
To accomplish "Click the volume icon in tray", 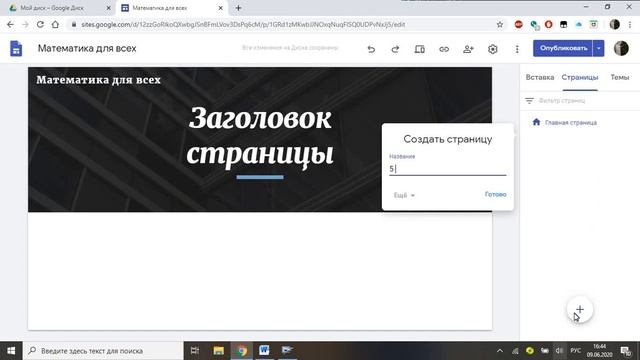I will tap(559, 351).
